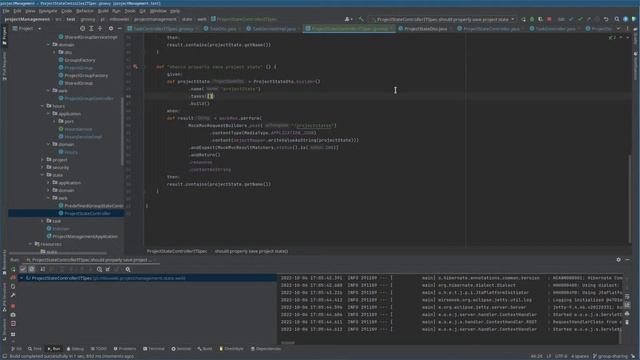Click the Run with Coverage icon
The height and width of the screenshot is (360, 640).
tap(540, 19)
